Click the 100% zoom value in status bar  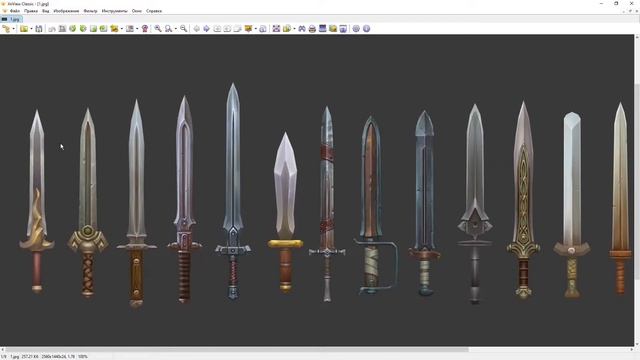[x=83, y=357]
